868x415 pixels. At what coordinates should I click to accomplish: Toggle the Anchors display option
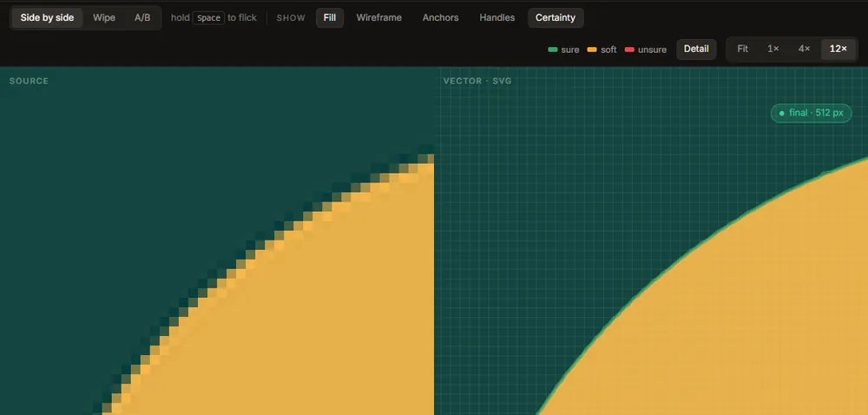pyautogui.click(x=441, y=17)
